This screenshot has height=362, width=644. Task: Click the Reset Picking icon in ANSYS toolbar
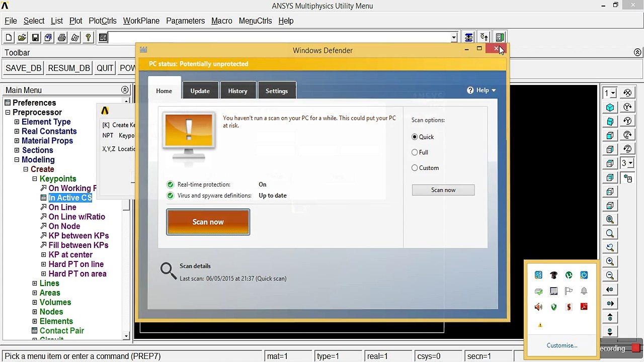pos(485,38)
